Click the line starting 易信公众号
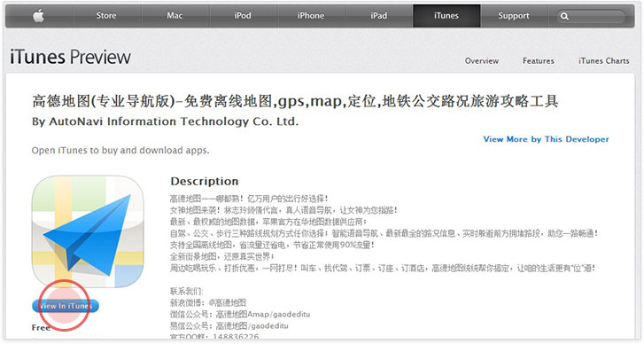The width and height of the screenshot is (644, 344). [x=229, y=326]
